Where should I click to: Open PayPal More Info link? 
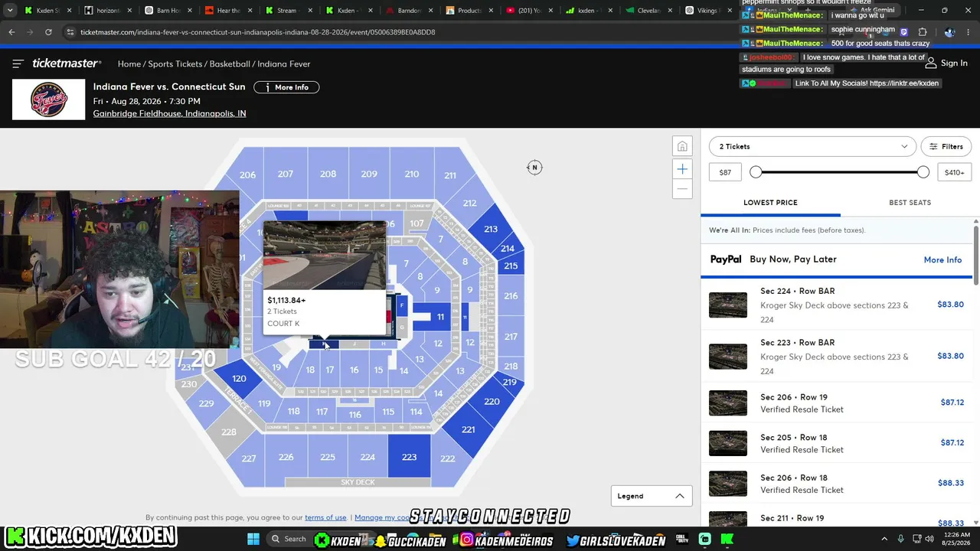point(942,259)
